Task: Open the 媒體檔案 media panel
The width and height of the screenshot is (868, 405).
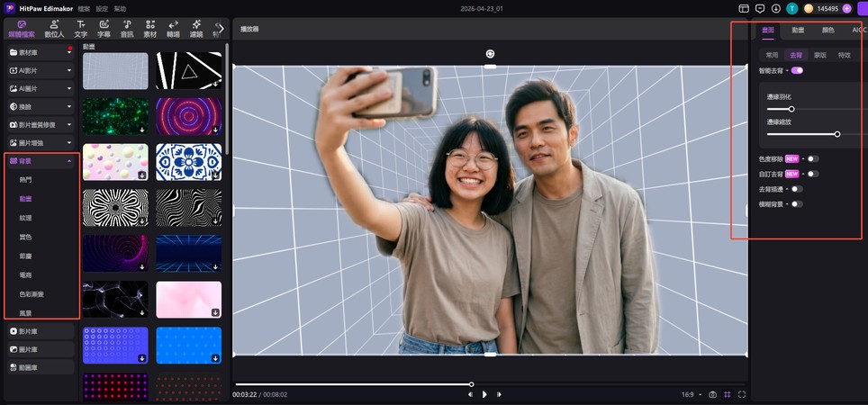Action: [22, 29]
